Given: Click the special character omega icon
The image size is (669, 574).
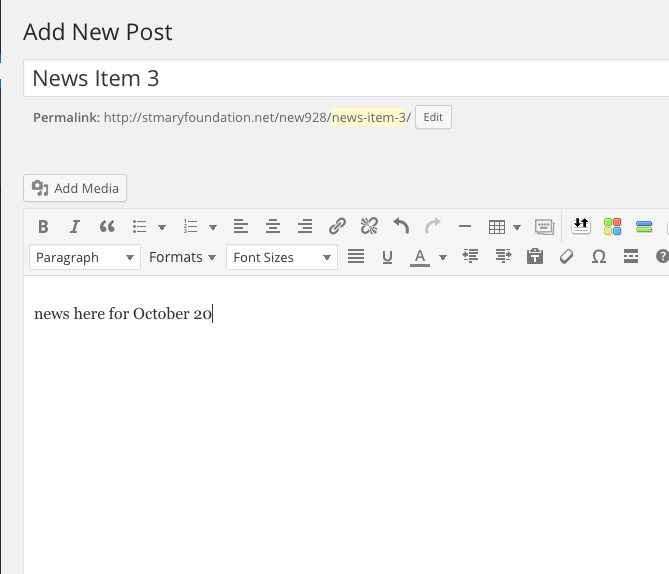Looking at the screenshot, I should pos(598,257).
